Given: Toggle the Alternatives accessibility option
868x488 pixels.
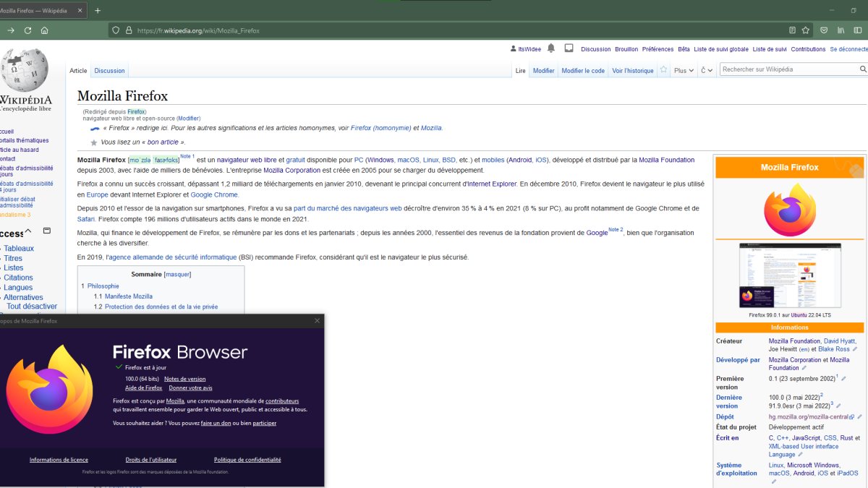Looking at the screenshot, I should pyautogui.click(x=23, y=297).
